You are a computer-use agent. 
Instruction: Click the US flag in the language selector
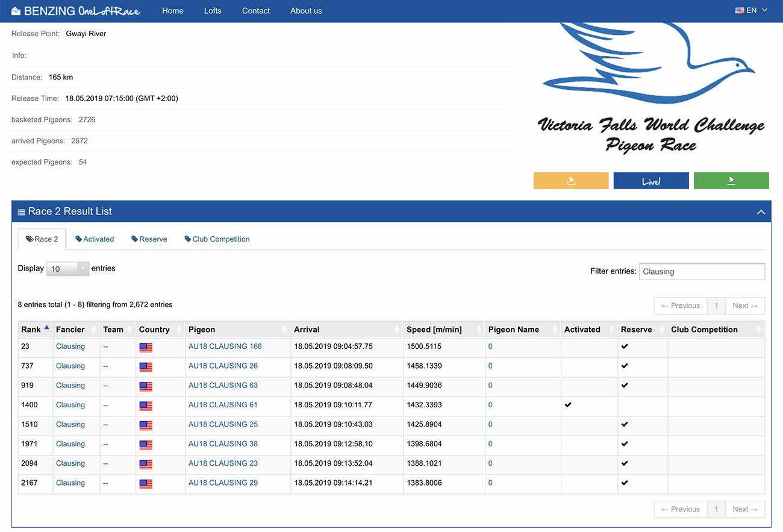click(740, 11)
